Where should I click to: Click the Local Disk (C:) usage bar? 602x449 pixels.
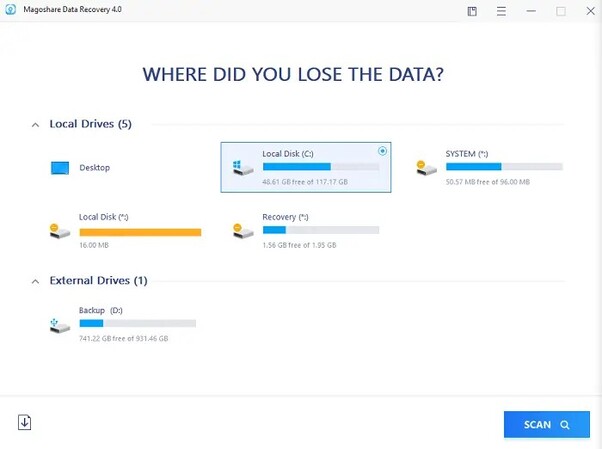pos(320,167)
